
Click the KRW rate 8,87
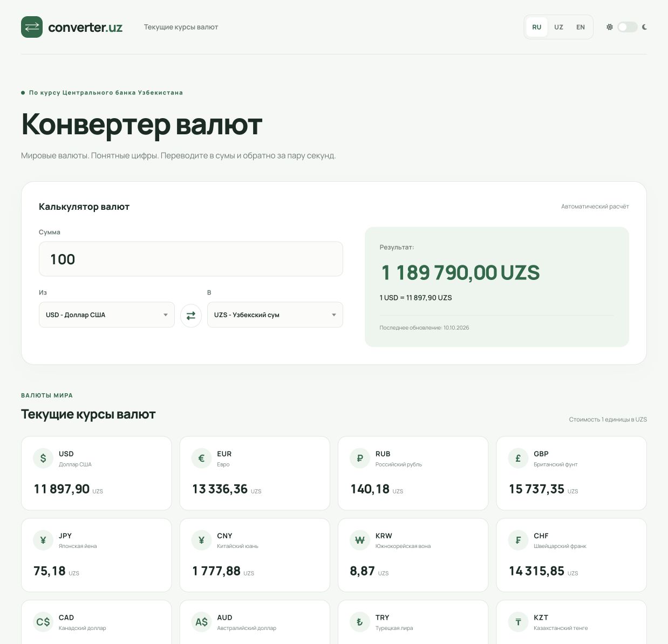[363, 571]
